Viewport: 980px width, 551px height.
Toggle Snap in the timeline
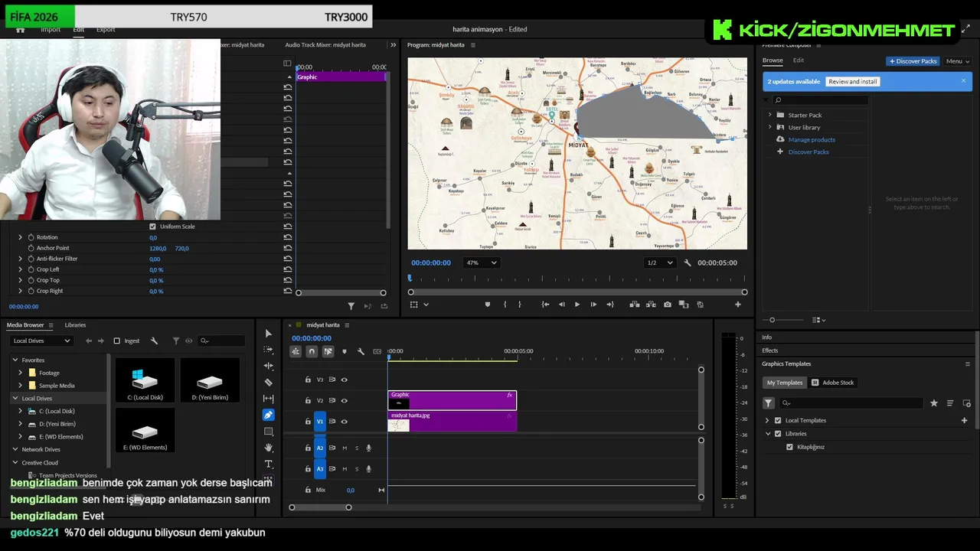(x=312, y=351)
